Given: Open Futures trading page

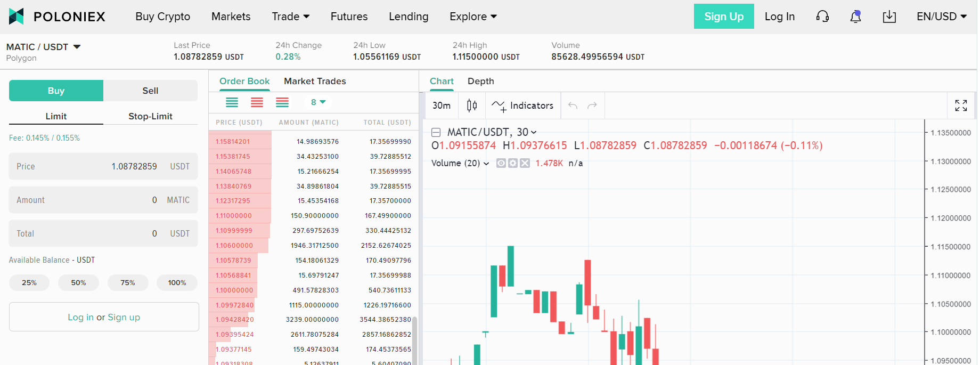Looking at the screenshot, I should 349,17.
